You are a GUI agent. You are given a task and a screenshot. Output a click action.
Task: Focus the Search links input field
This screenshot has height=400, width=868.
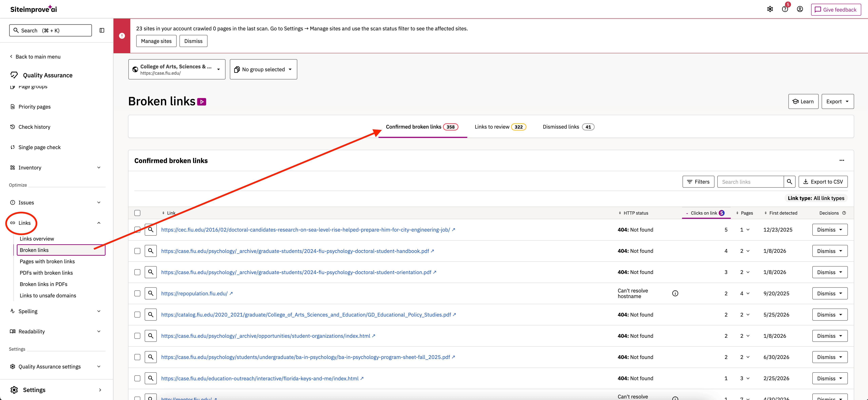click(750, 182)
